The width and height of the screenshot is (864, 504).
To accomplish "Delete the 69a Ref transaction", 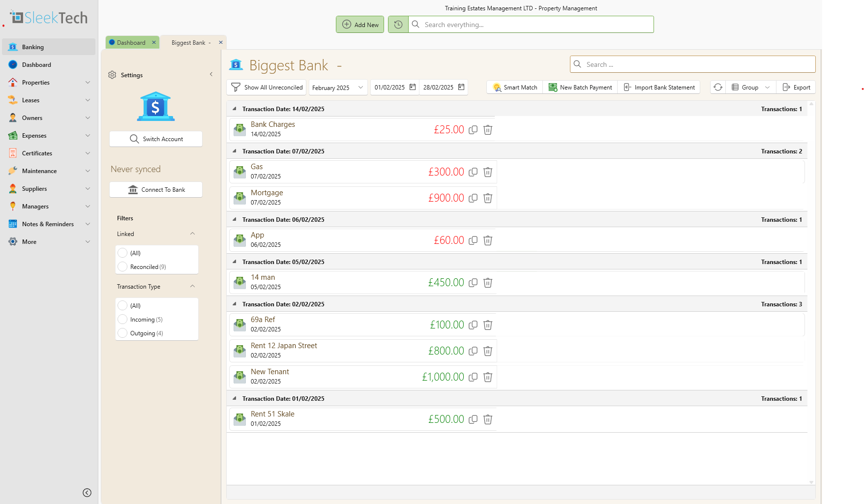I will pos(488,325).
